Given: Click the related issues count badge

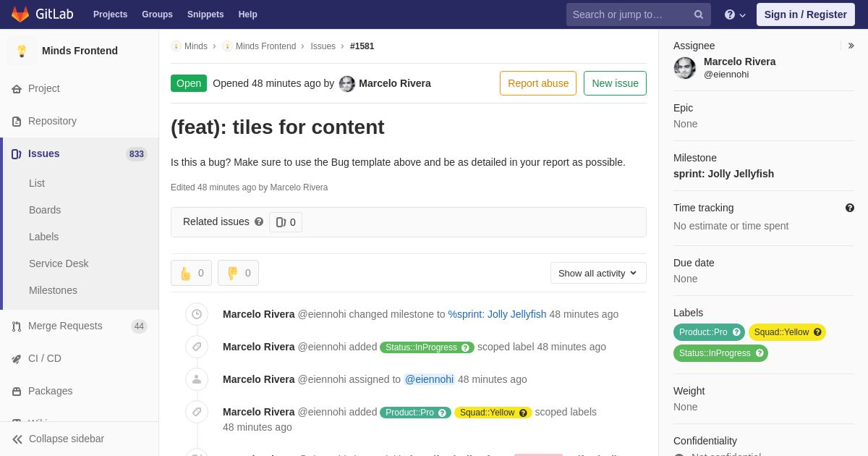Looking at the screenshot, I should (x=286, y=222).
